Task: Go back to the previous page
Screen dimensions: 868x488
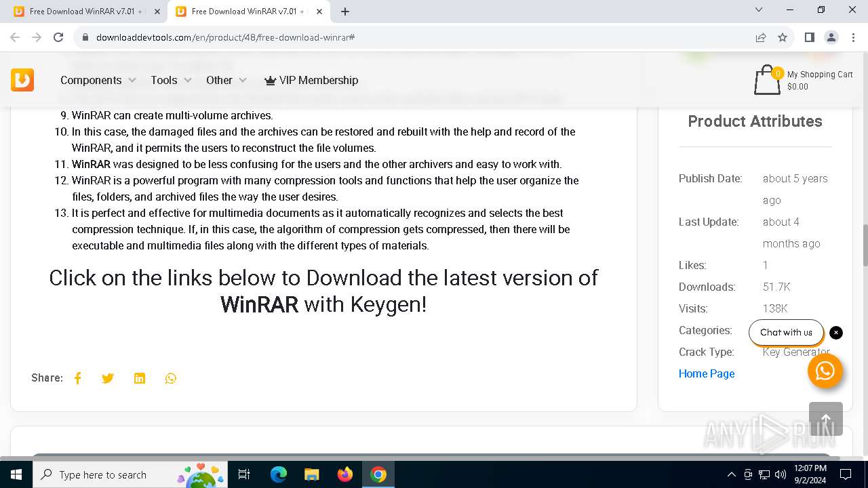Action: tap(15, 37)
